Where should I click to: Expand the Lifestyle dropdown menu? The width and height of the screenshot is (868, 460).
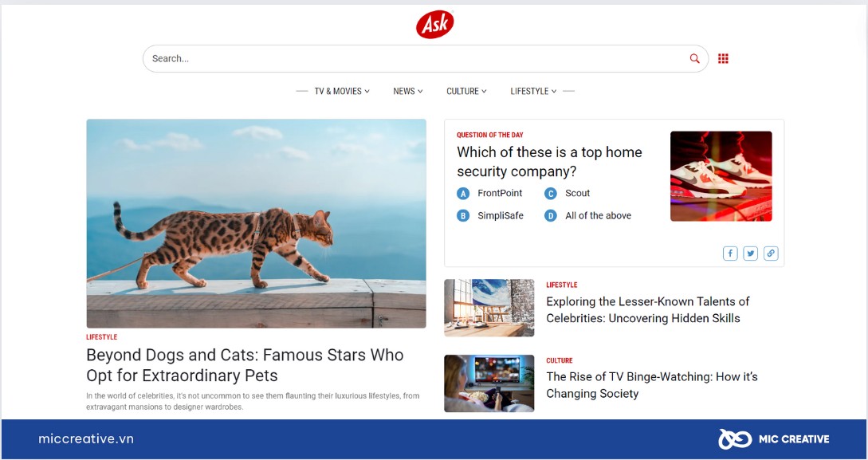[x=534, y=92]
